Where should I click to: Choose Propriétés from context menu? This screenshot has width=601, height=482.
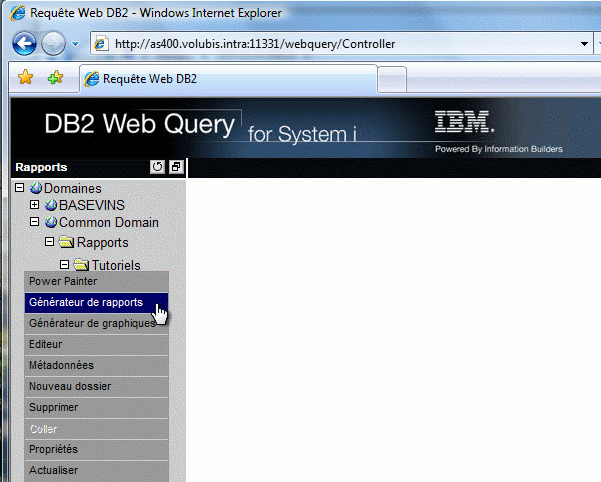coord(97,449)
